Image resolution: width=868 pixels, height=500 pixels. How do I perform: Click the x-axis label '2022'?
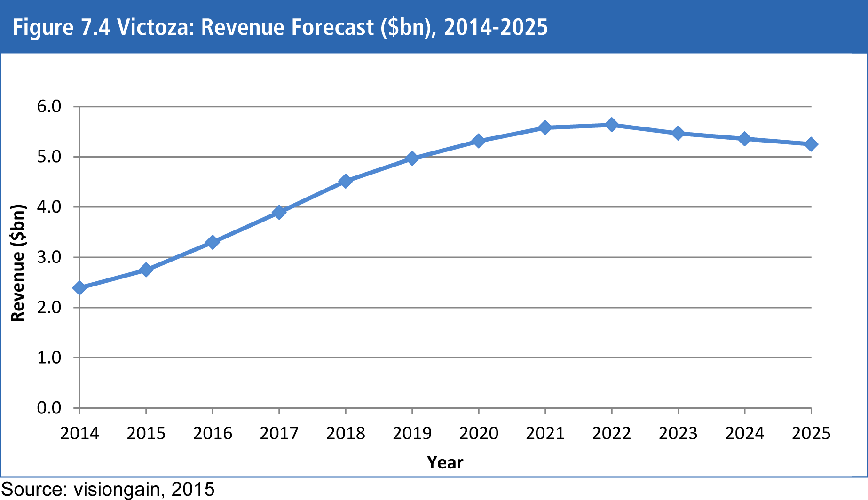pyautogui.click(x=612, y=433)
